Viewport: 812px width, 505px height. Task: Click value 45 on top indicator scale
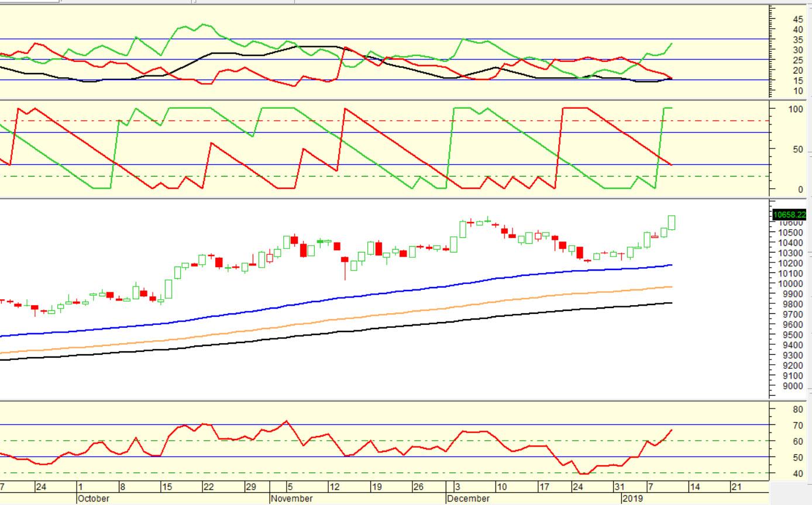[x=798, y=19]
